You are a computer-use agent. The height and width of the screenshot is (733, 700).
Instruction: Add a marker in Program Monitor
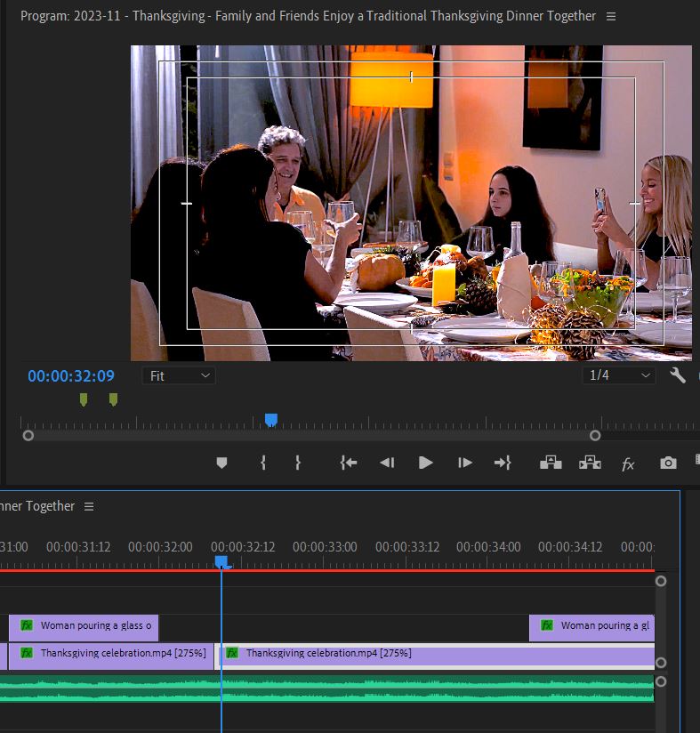pos(222,463)
